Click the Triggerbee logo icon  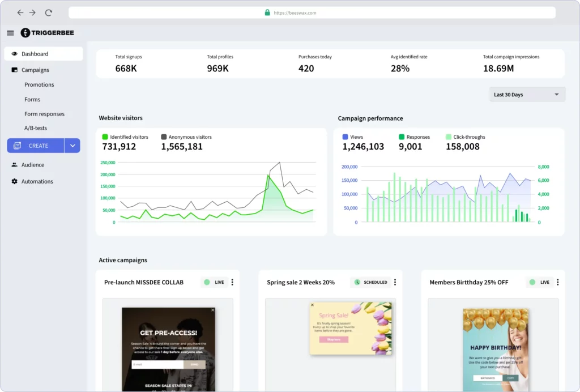coord(25,33)
